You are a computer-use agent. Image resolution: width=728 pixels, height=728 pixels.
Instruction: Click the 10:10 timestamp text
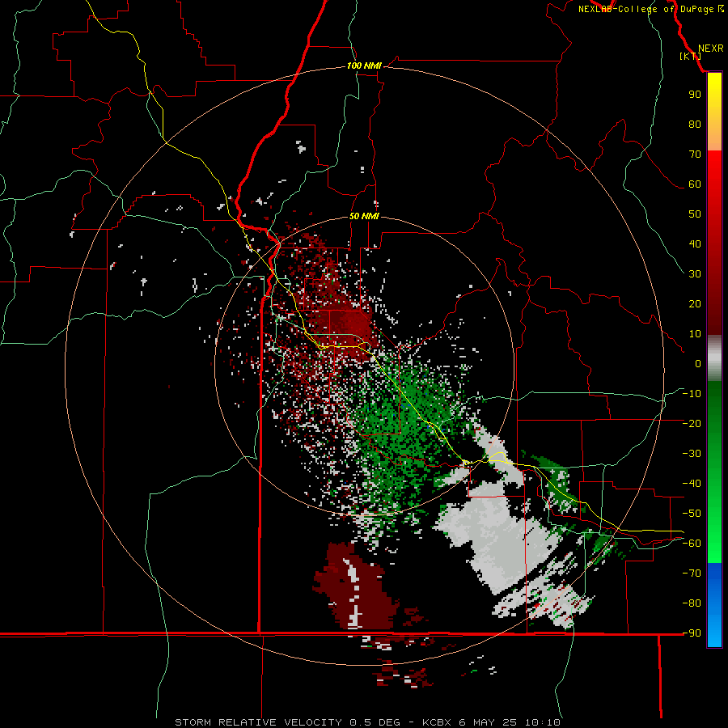(543, 722)
